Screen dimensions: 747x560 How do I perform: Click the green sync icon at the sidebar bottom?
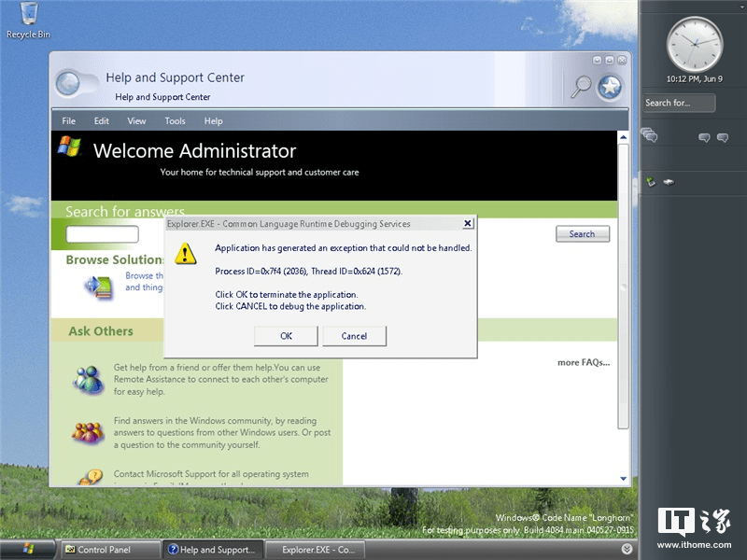(651, 180)
